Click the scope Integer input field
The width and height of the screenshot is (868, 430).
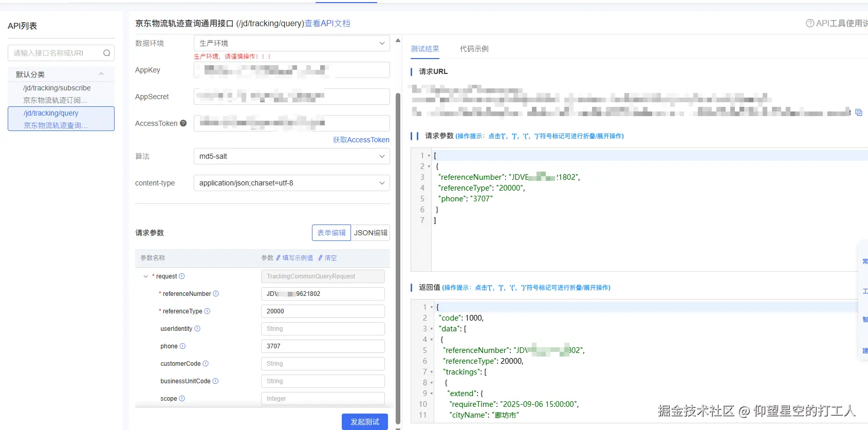[323, 399]
